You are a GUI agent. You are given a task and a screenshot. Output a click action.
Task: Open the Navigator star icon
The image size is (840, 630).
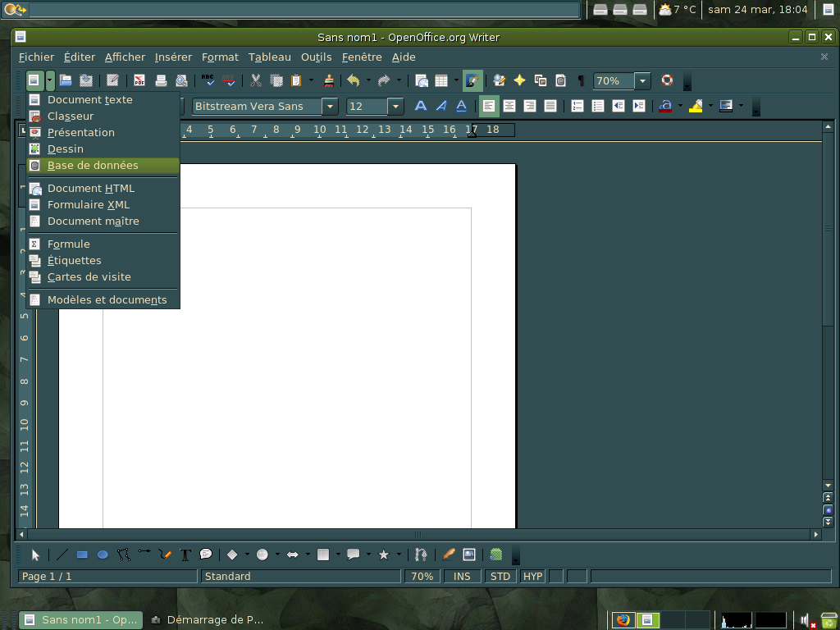519,80
